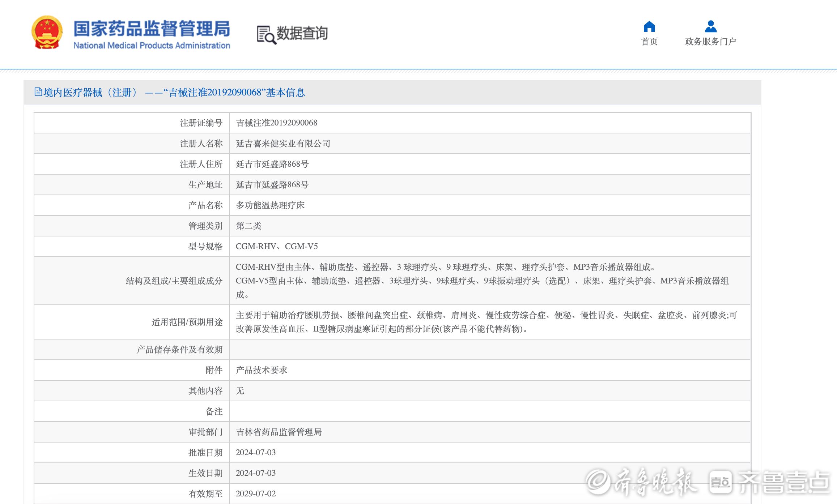The image size is (837, 504).
Task: Click the National Medical Products Administration English text
Action: click(152, 46)
